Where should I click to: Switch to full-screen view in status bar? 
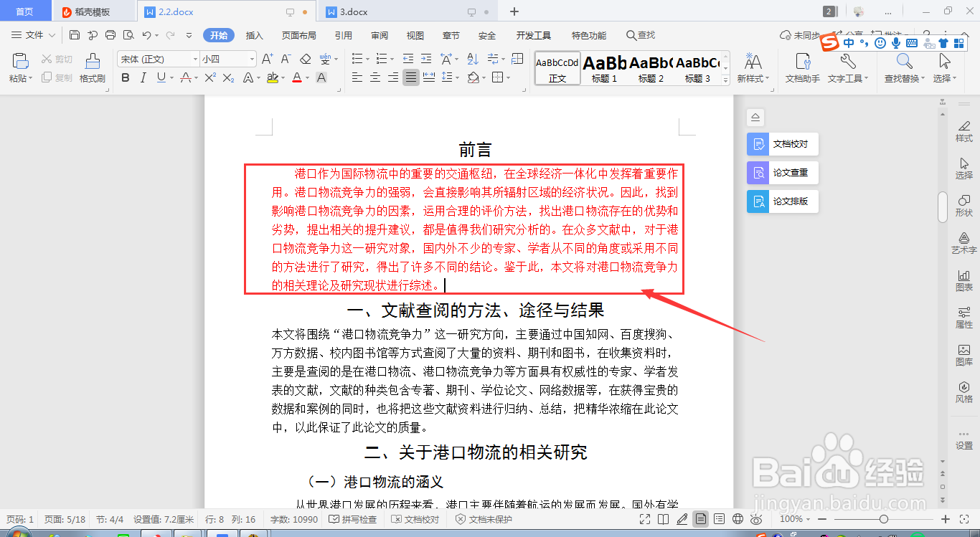[645, 519]
